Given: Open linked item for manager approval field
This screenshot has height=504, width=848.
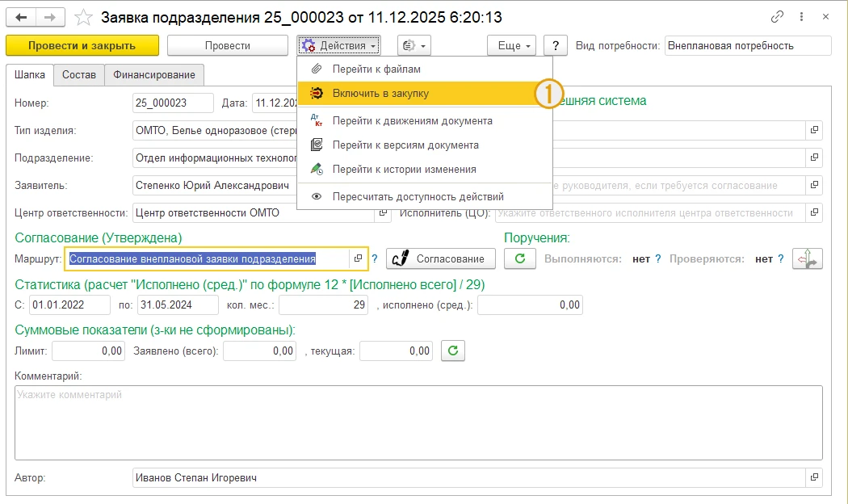Looking at the screenshot, I should click(814, 186).
